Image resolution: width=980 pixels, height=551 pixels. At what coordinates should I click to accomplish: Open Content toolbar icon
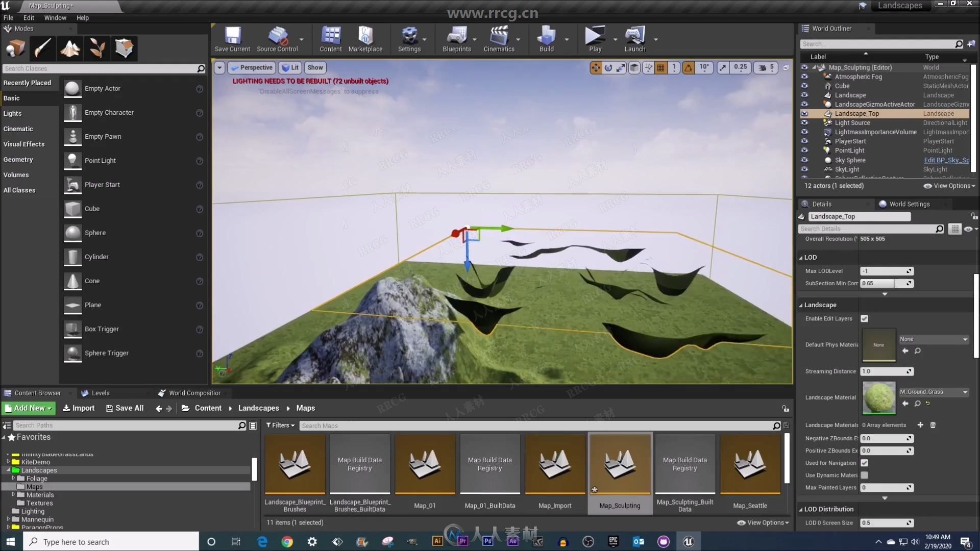coord(331,39)
